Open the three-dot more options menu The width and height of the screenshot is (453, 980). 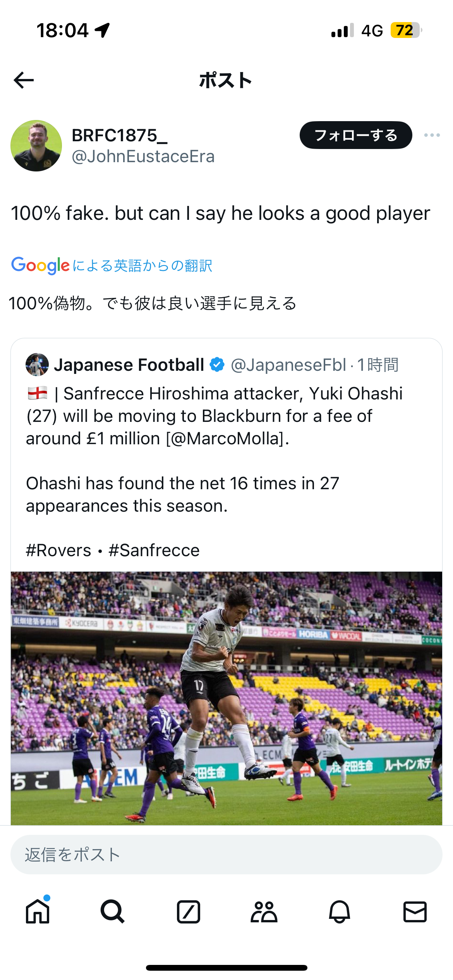(432, 135)
